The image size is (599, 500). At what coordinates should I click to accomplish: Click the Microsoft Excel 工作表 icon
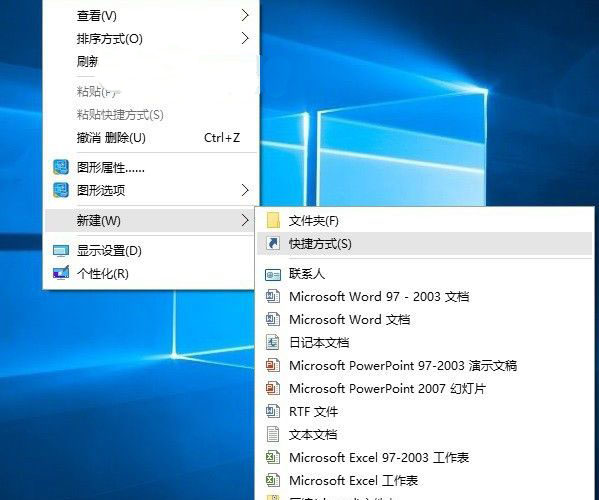pos(273,480)
